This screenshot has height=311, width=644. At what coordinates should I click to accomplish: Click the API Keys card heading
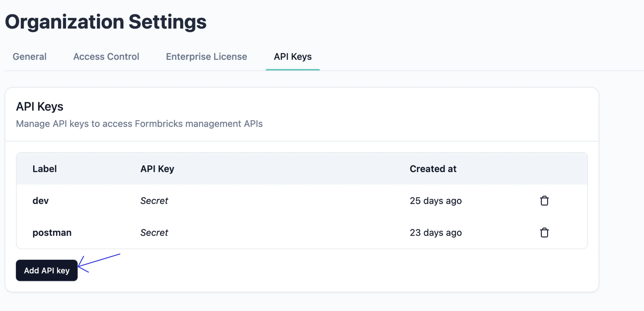(40, 107)
